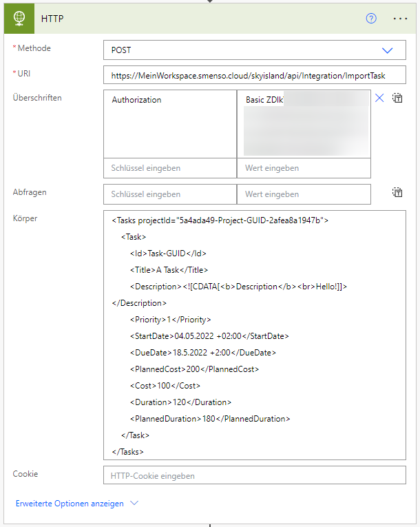
Task: Click the HTTP-Cookie eingeben field
Action: click(254, 475)
